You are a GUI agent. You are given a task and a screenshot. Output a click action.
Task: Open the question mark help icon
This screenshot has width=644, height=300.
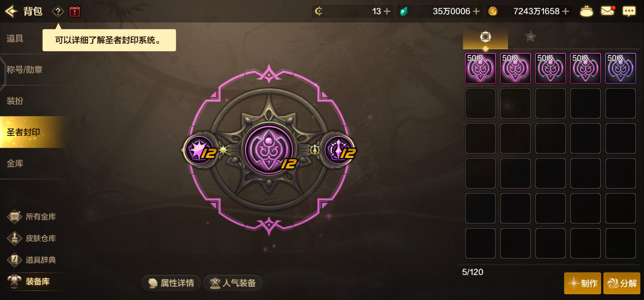pos(58,11)
